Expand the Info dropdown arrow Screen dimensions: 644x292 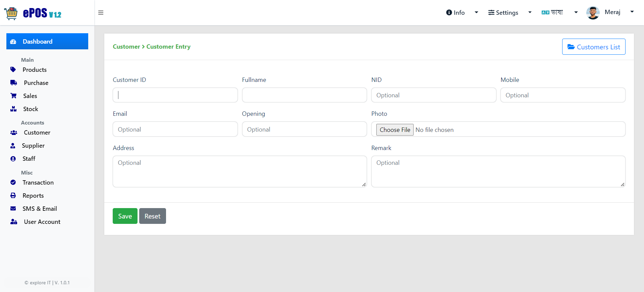pyautogui.click(x=476, y=12)
